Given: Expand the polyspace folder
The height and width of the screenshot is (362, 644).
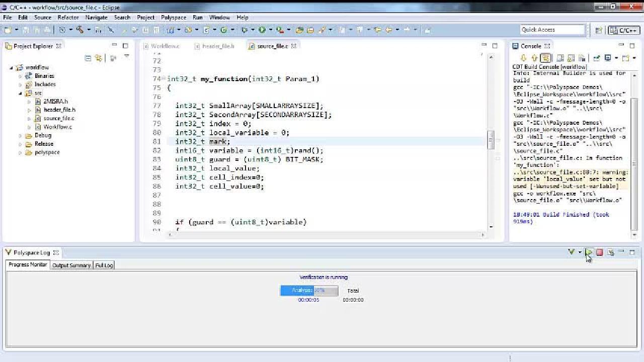Looking at the screenshot, I should coord(21,152).
